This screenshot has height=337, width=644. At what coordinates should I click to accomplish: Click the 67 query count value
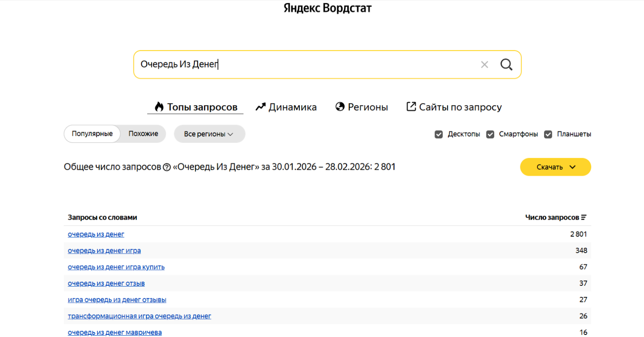[x=583, y=267]
